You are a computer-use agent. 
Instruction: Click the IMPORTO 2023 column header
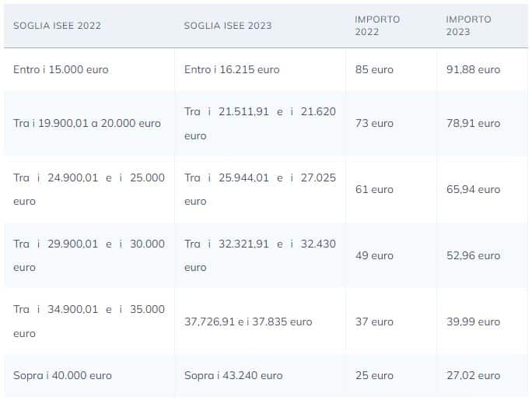click(x=468, y=26)
